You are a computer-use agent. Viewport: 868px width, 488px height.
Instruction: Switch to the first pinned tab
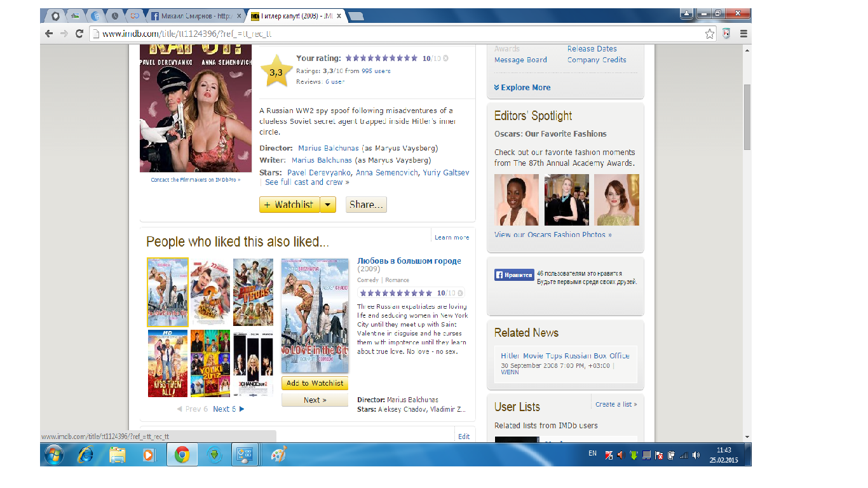(55, 16)
